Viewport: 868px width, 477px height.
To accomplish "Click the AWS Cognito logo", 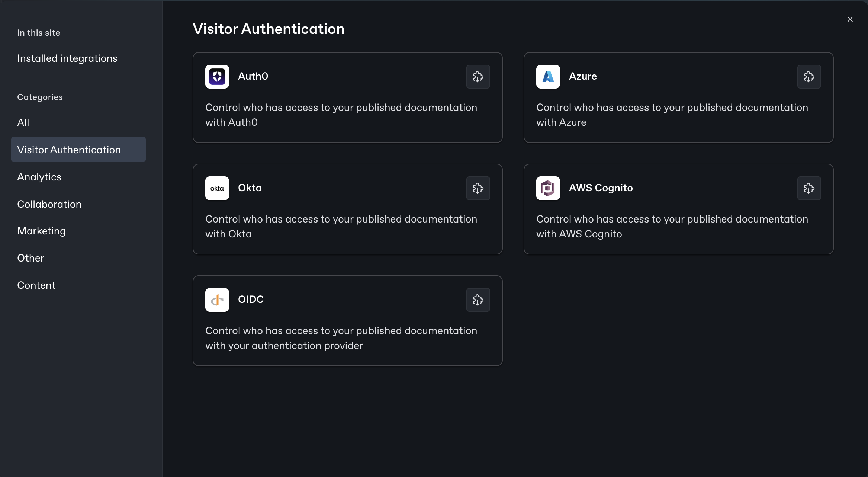I will coord(548,188).
